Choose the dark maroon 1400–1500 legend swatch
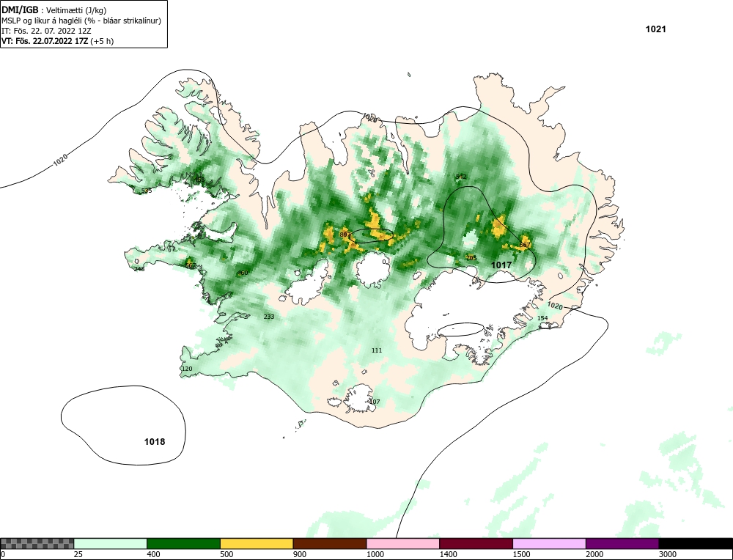Viewport: 733px width, 560px height. click(x=476, y=543)
